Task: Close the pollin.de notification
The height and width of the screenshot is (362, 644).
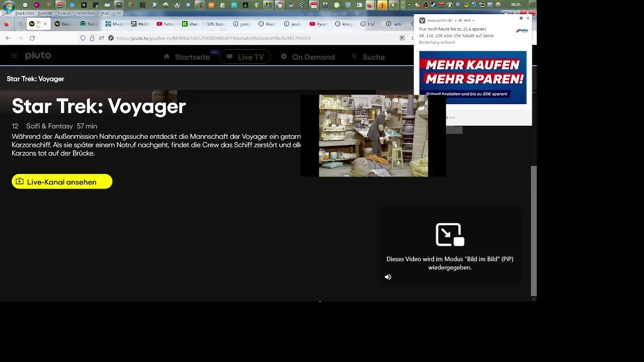Action: pos(528,18)
